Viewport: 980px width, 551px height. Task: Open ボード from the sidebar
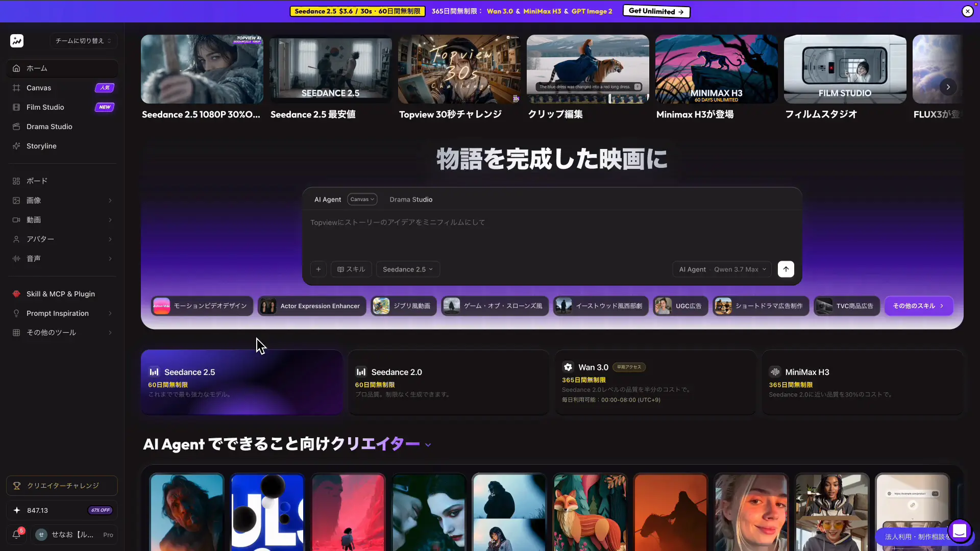point(62,181)
